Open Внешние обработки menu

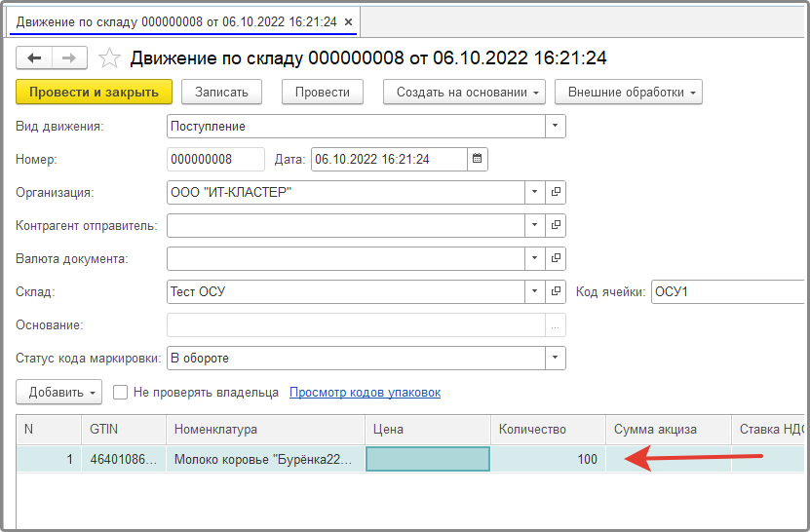tap(628, 92)
